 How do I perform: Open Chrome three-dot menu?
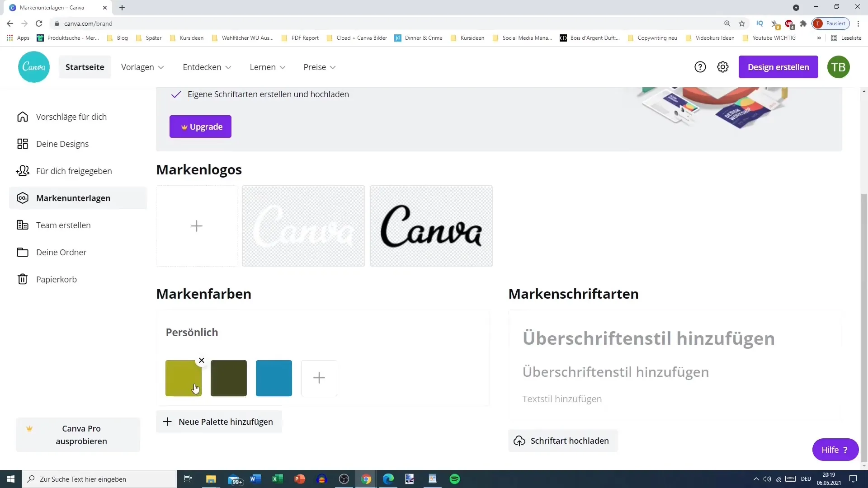tap(859, 23)
